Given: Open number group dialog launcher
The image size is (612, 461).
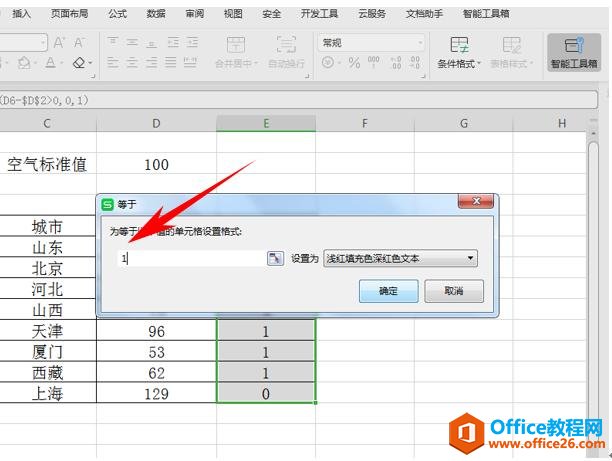Looking at the screenshot, I should [423, 76].
